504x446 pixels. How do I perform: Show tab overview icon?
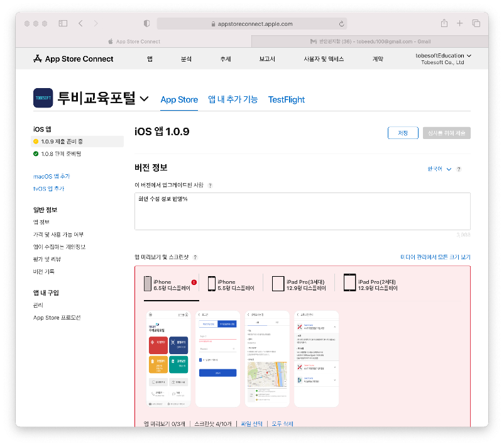coord(476,23)
